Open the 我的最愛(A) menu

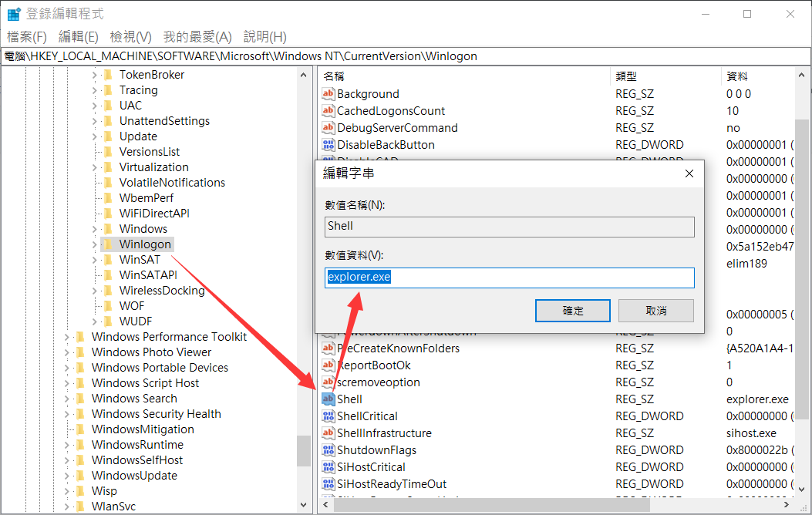(x=197, y=37)
